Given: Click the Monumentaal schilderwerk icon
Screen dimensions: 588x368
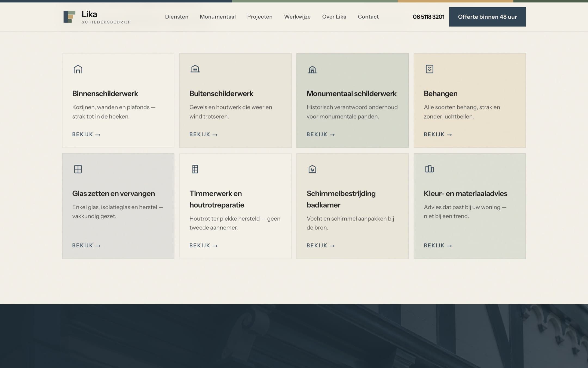Looking at the screenshot, I should (312, 70).
